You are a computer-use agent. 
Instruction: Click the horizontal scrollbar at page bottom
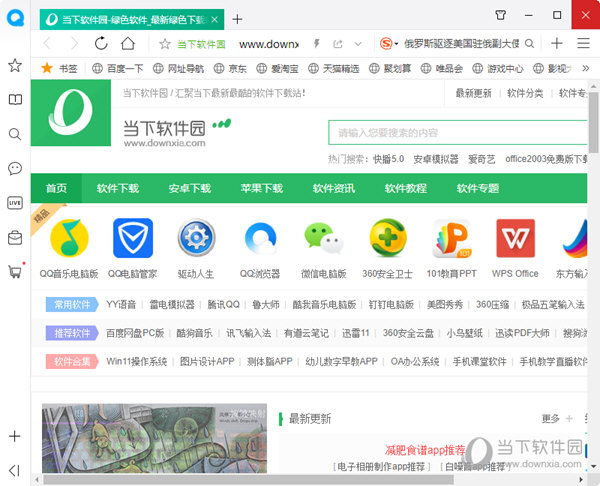[249, 479]
